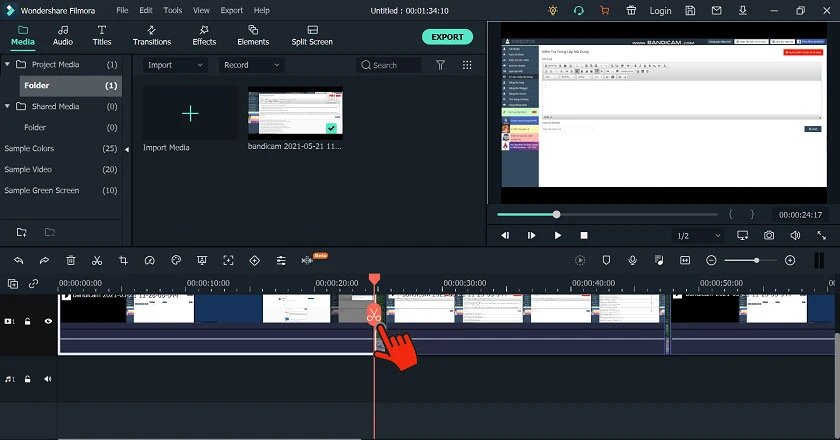Delete selected clip with trash icon
The image size is (840, 440).
point(71,260)
